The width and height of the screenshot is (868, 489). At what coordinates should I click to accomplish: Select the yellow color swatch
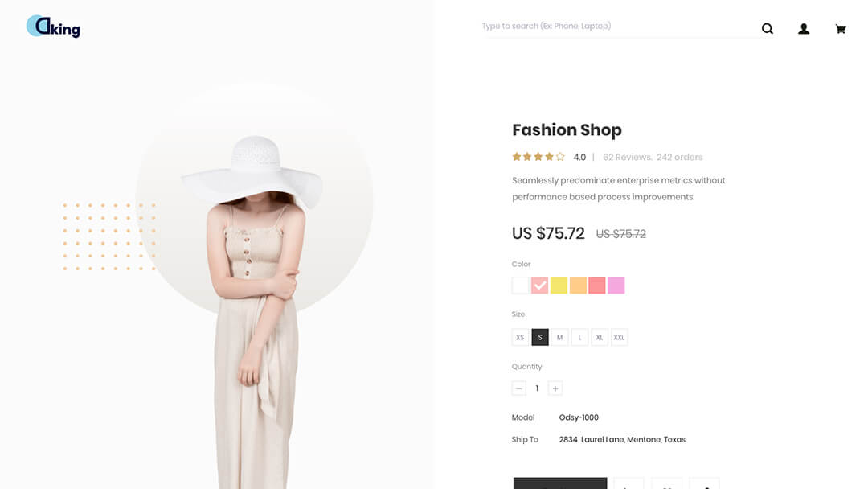559,286
